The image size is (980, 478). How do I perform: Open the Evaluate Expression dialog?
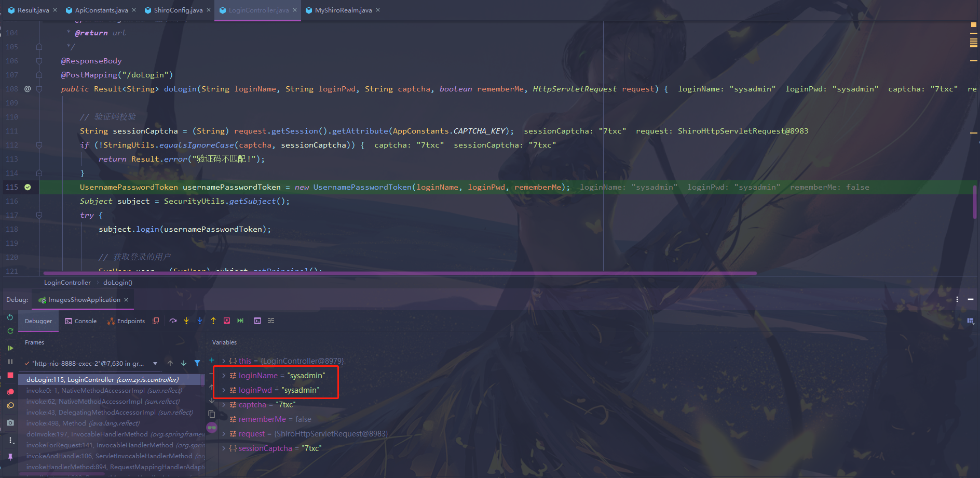[x=257, y=321]
